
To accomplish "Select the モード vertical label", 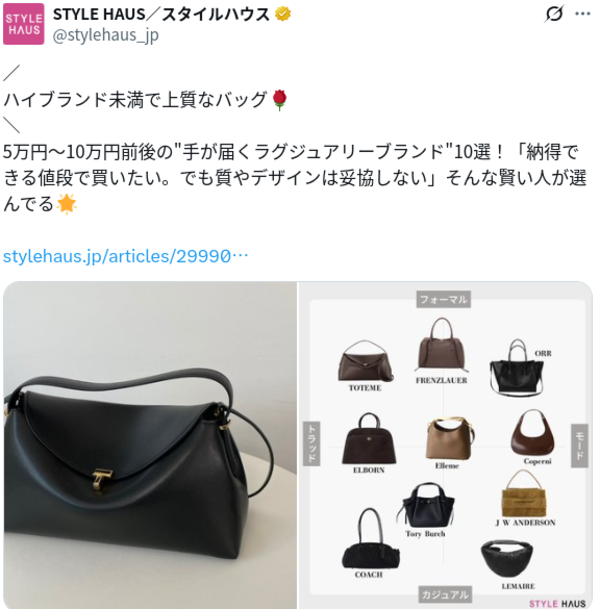I will [579, 445].
